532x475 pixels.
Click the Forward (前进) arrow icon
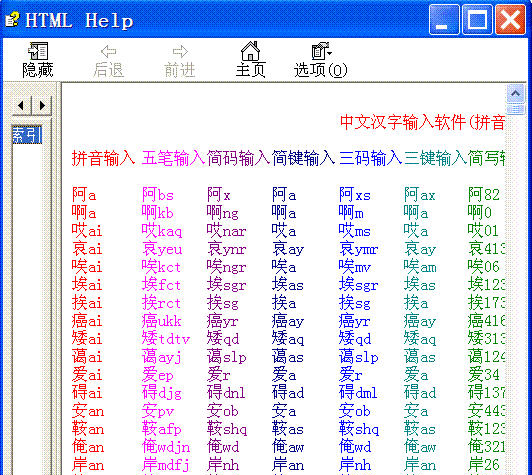[x=180, y=52]
